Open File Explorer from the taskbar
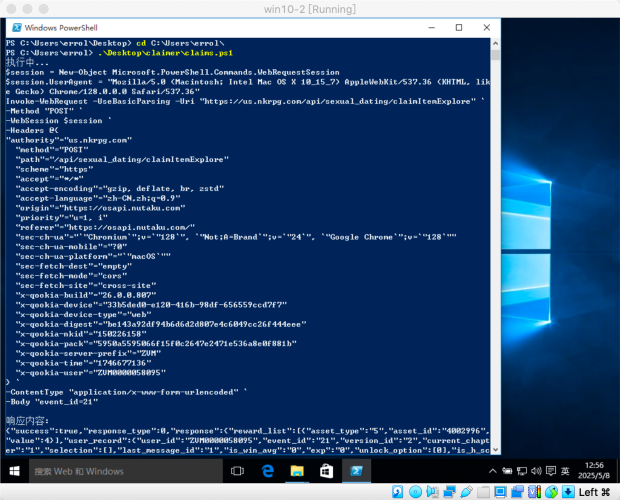The image size is (620, 500). pos(298,470)
